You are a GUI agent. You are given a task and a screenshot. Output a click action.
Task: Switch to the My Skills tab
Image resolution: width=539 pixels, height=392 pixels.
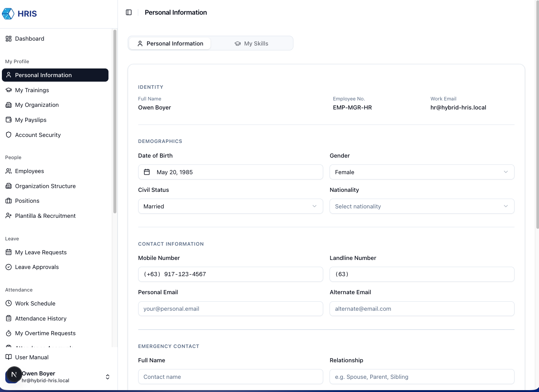coord(251,44)
